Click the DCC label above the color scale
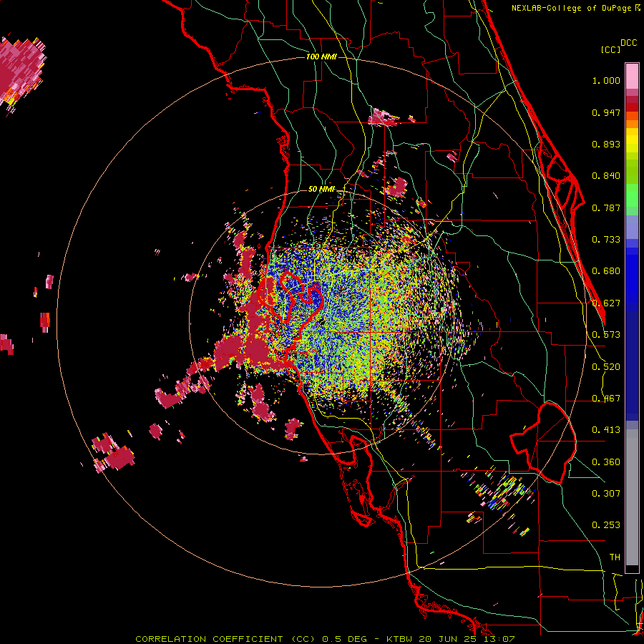 [628, 43]
